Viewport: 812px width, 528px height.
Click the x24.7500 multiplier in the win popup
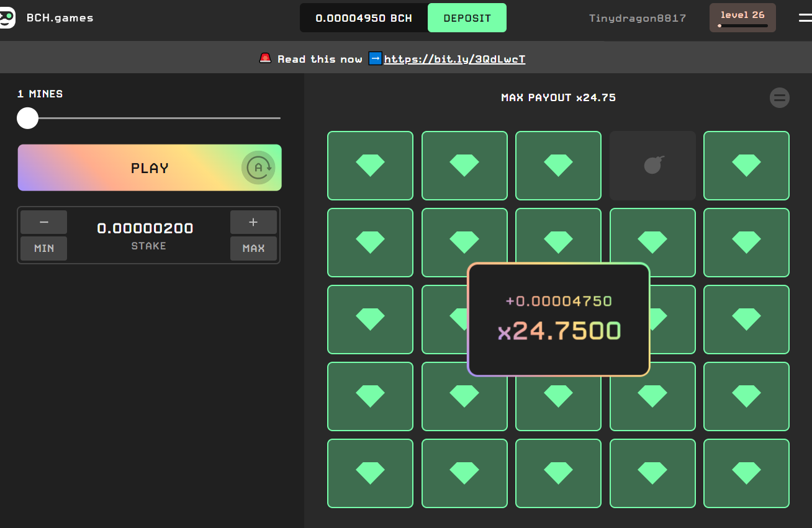click(x=559, y=331)
